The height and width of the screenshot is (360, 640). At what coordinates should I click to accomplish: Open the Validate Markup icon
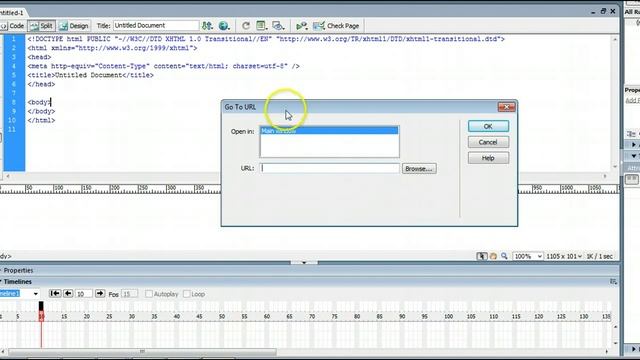click(x=302, y=26)
